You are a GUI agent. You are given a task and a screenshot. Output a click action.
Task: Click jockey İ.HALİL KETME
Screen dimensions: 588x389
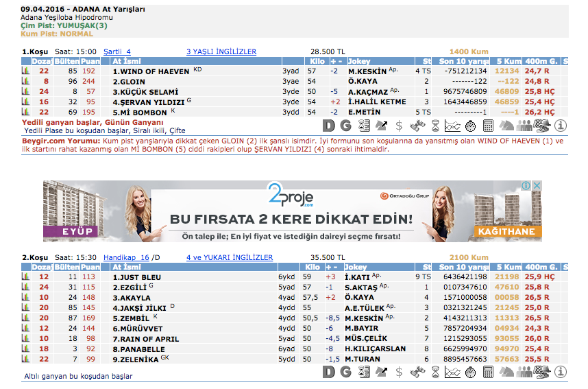pos(377,102)
